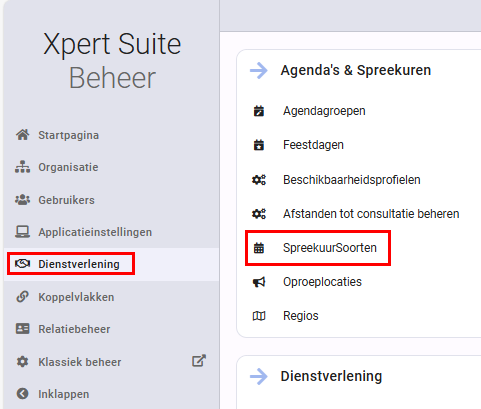Click the Applicatieinstellingen laptop icon
This screenshot has height=409, width=481.
[22, 232]
